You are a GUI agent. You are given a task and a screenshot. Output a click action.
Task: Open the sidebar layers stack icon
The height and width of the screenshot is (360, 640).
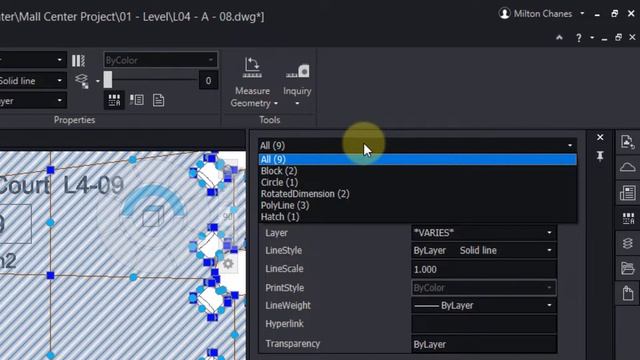click(x=627, y=244)
